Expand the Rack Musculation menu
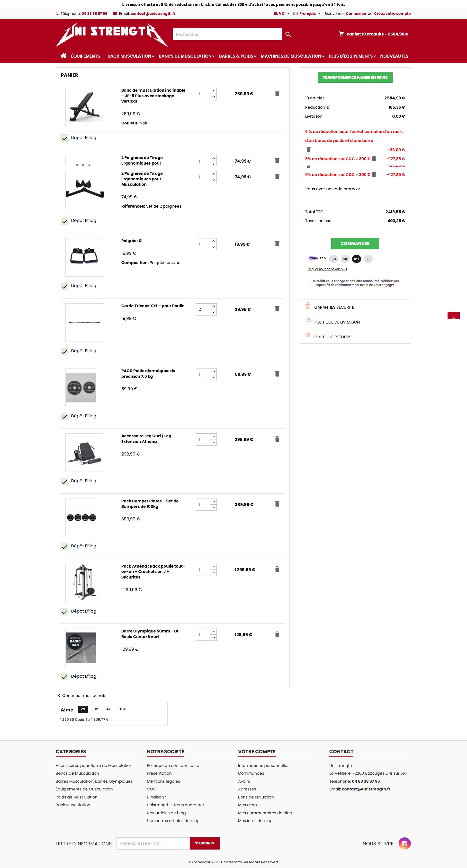The width and height of the screenshot is (467, 868). 130,56
